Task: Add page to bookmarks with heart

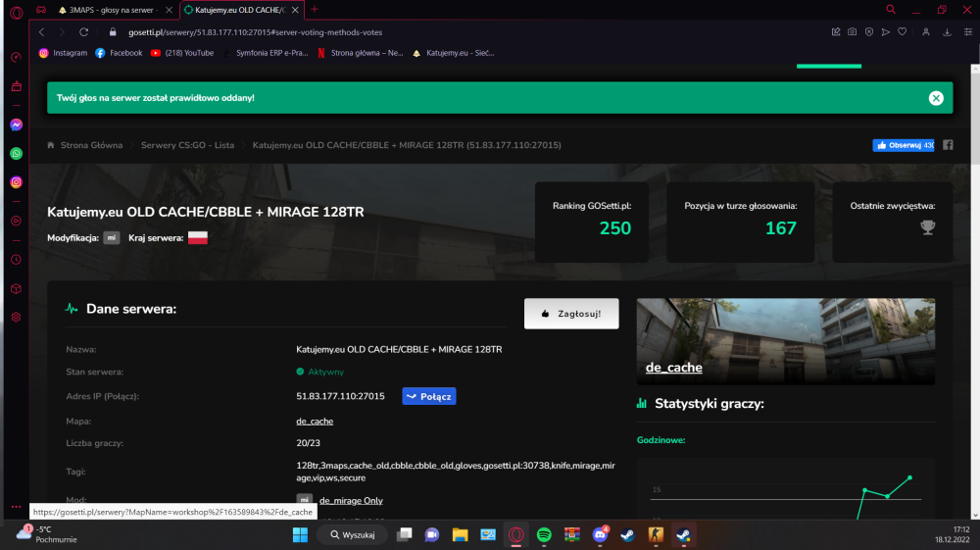Action: (x=902, y=32)
